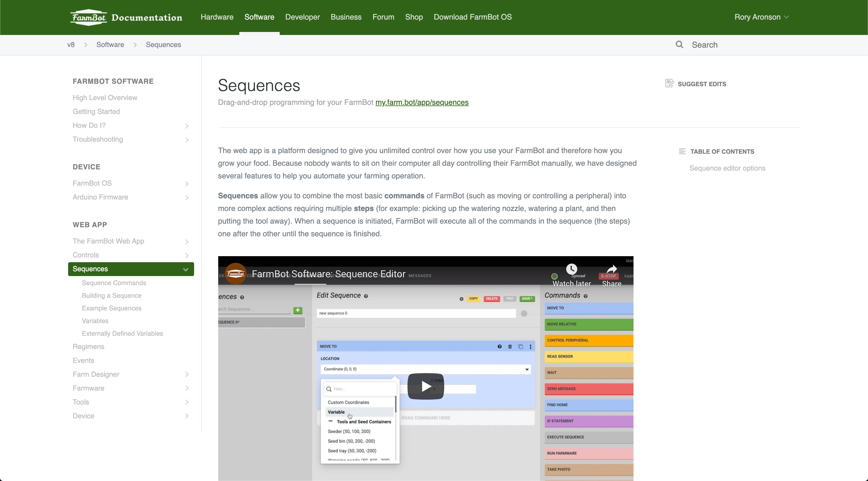This screenshot has width=868, height=481.
Task: Play the Sequence Editor video
Action: (425, 386)
